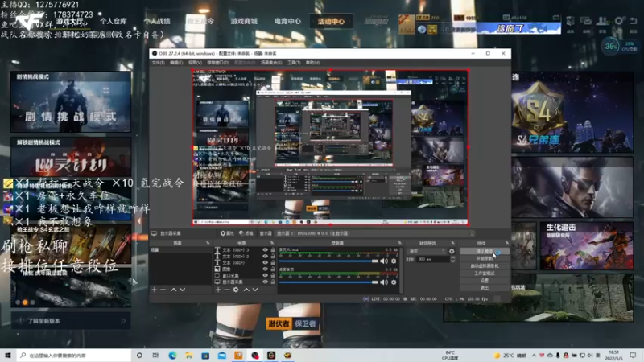Mute the desktop audio speaker icon

[384, 282]
